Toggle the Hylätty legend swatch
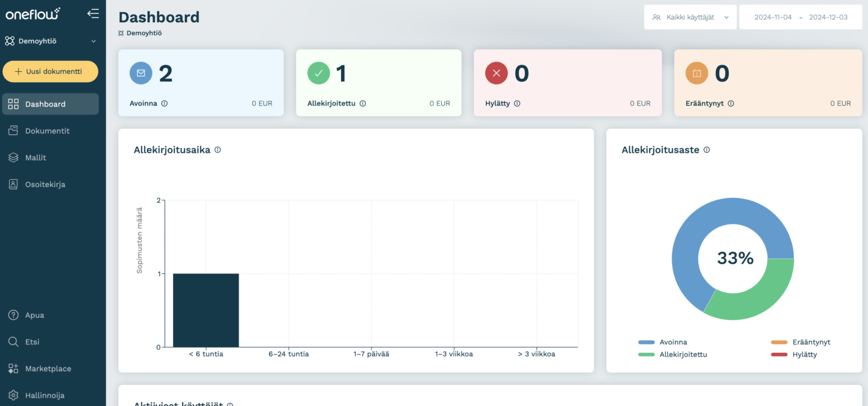 779,355
